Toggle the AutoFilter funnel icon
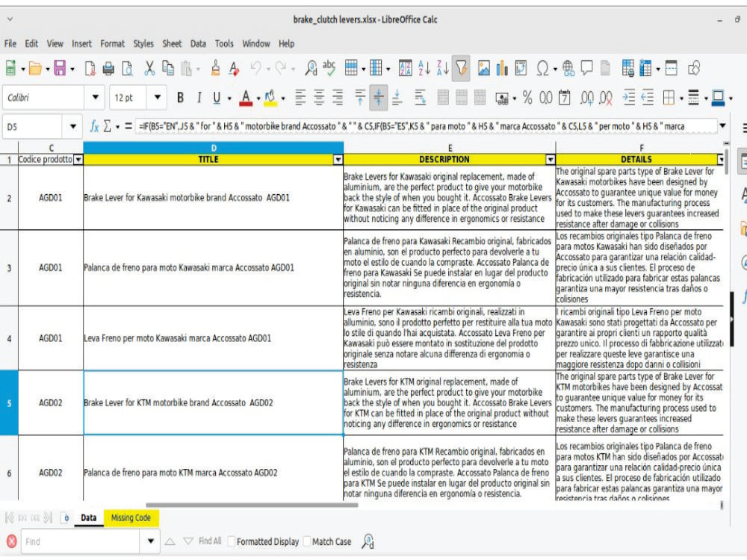747x560 pixels. point(461,68)
